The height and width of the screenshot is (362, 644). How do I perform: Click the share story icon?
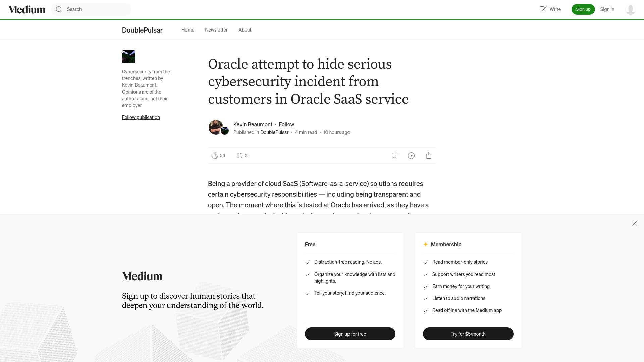(x=429, y=156)
